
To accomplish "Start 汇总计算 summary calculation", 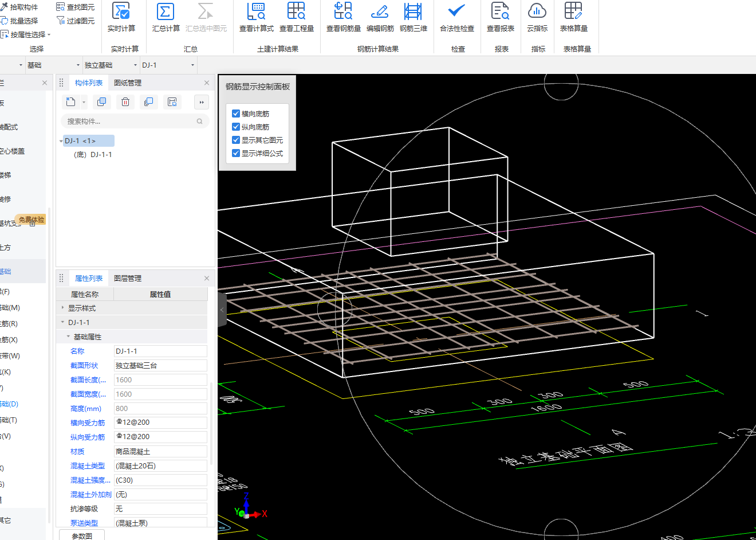I will point(166,17).
